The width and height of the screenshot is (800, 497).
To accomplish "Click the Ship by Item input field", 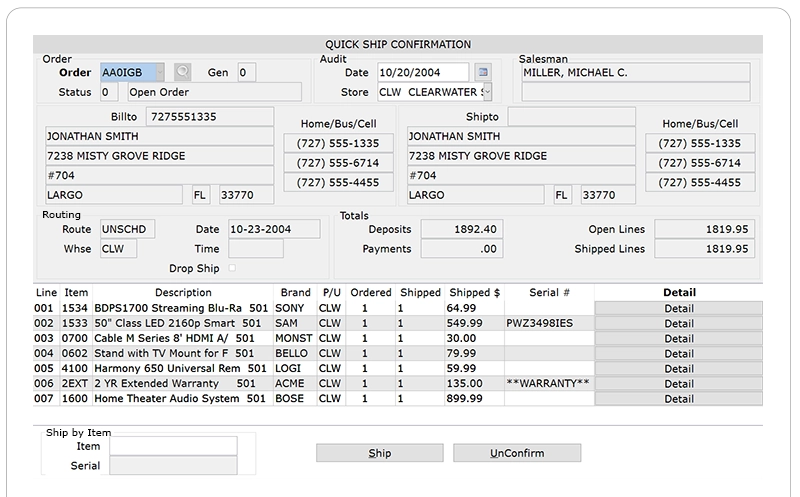I will point(172,446).
